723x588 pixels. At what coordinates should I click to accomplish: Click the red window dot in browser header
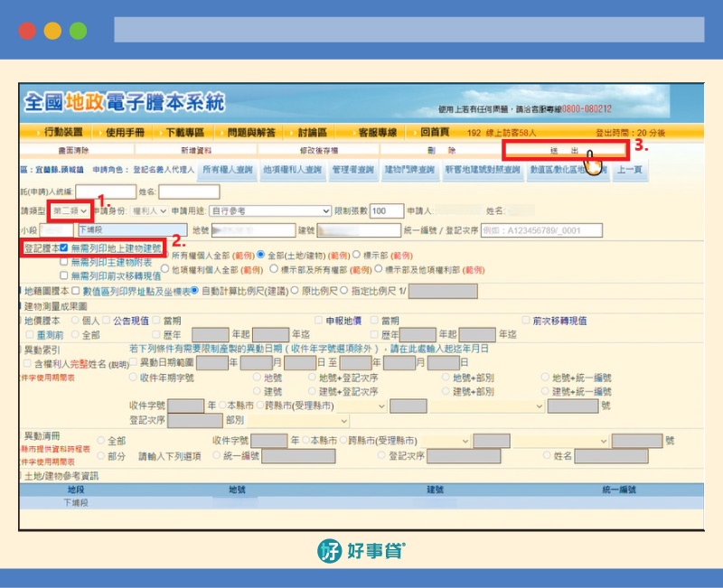27,30
